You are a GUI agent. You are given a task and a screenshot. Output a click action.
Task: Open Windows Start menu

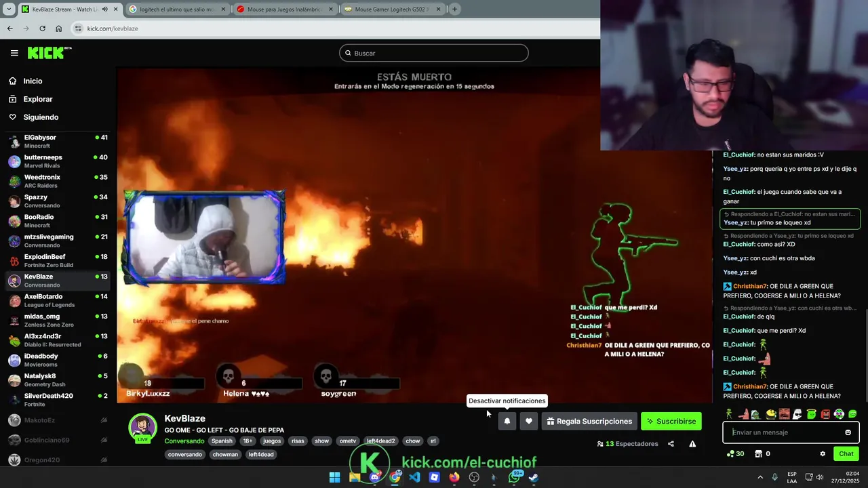tap(334, 477)
